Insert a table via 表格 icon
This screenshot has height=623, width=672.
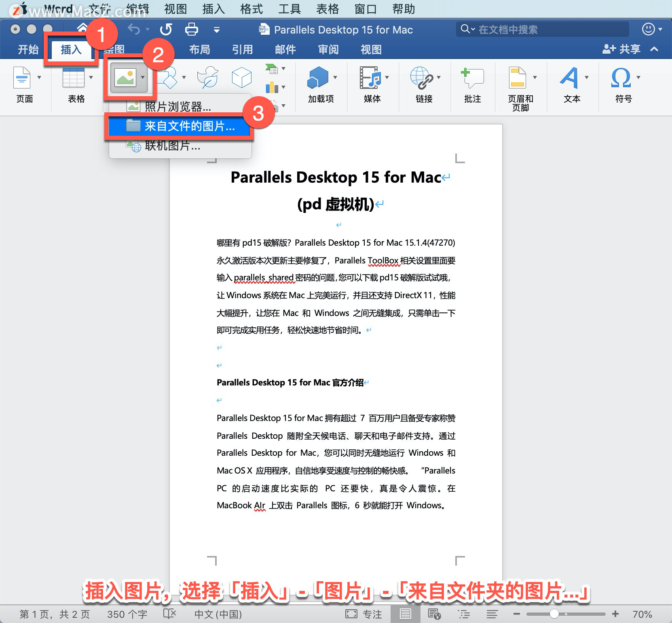point(73,77)
